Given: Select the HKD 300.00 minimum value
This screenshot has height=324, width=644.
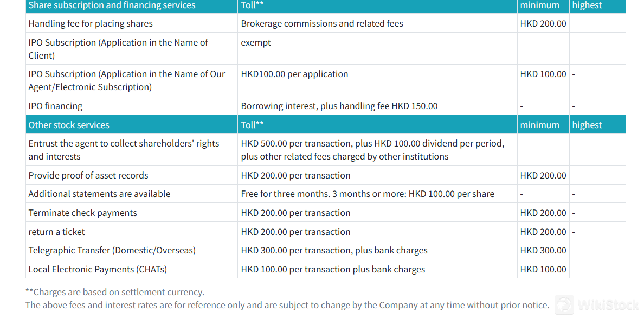Looking at the screenshot, I should point(543,250).
